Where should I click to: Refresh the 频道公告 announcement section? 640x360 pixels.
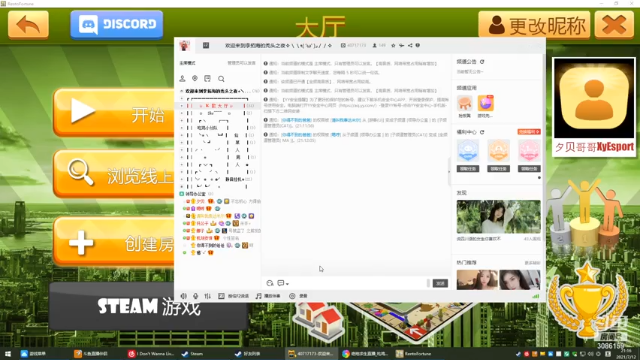pos(482,62)
